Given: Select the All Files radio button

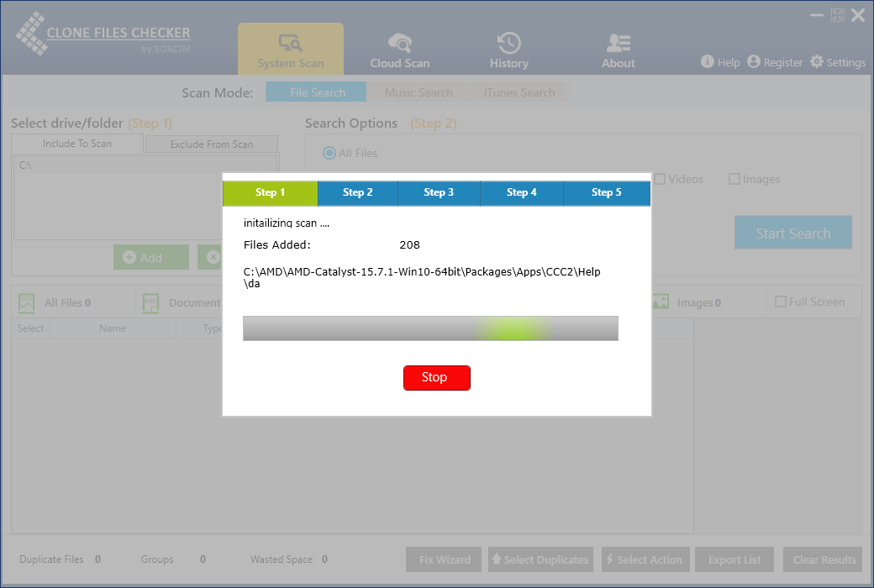Looking at the screenshot, I should 329,153.
